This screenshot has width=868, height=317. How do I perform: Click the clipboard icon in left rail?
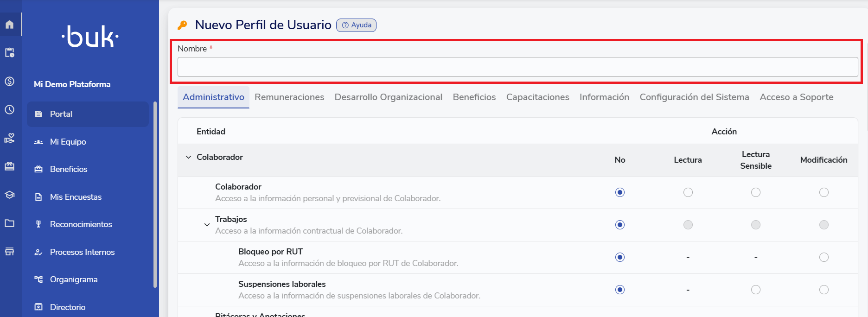[x=10, y=53]
